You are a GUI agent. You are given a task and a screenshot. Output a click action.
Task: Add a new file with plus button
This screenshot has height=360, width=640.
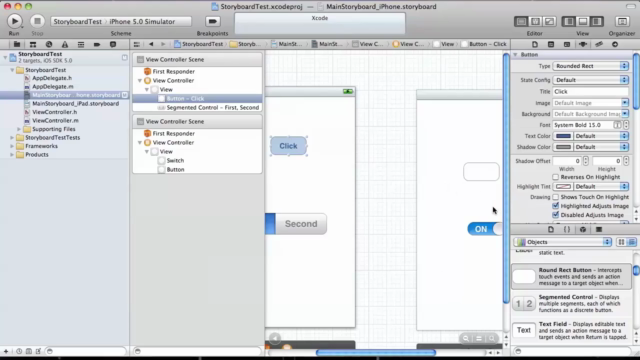pos(6,351)
